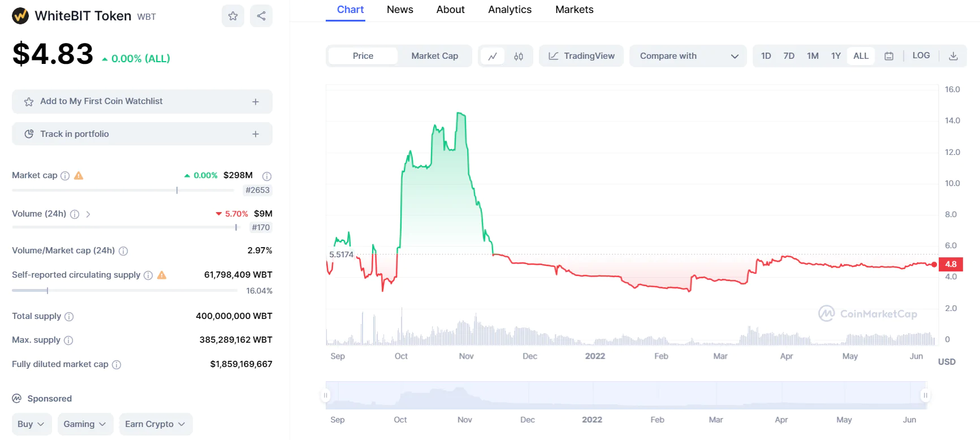Click the #170 volume rank badge
This screenshot has width=980, height=440.
point(261,227)
